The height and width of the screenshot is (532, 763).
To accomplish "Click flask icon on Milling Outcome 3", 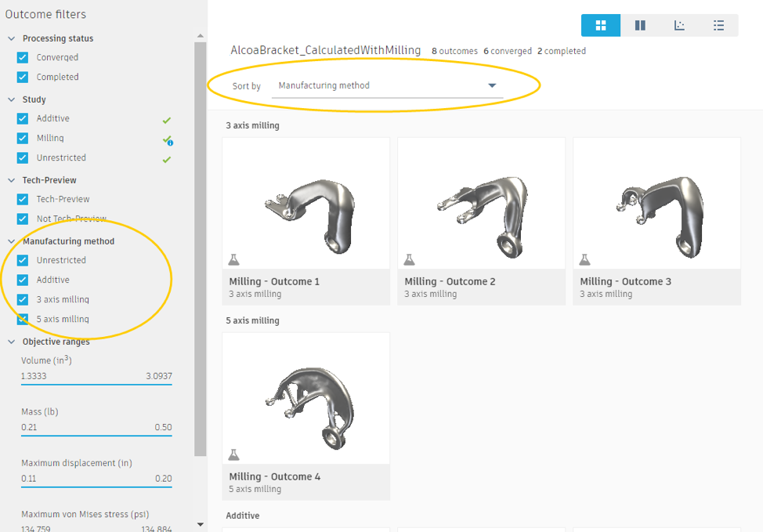I will [x=584, y=260].
